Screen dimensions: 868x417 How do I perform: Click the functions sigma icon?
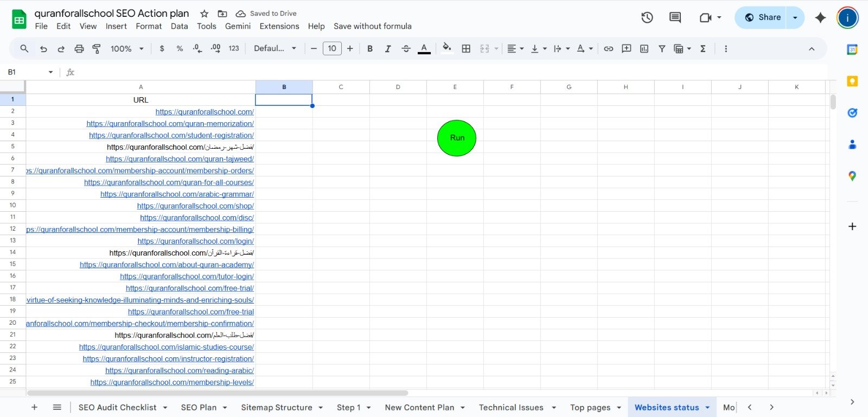point(703,49)
